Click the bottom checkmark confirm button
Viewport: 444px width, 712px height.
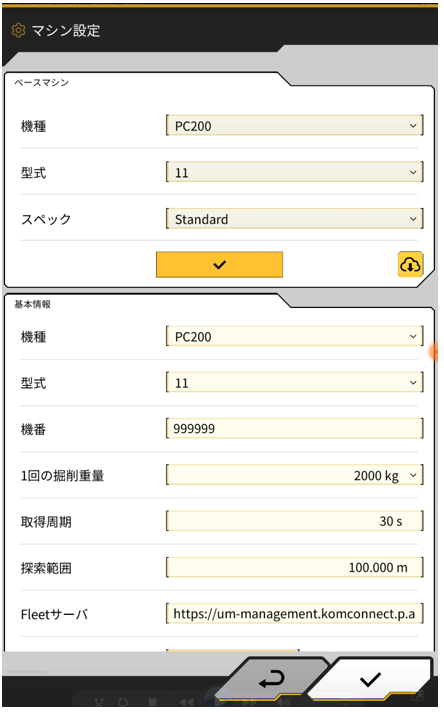click(x=370, y=679)
